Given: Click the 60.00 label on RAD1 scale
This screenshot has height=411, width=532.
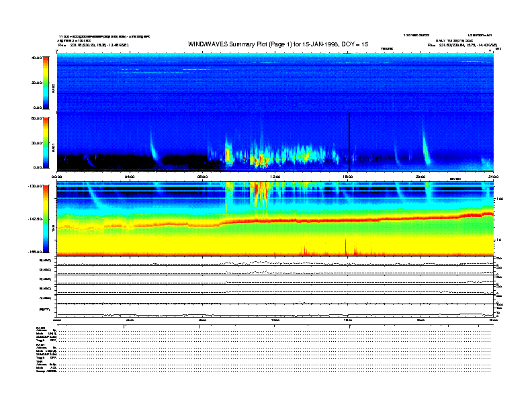Looking at the screenshot, I should [36, 118].
